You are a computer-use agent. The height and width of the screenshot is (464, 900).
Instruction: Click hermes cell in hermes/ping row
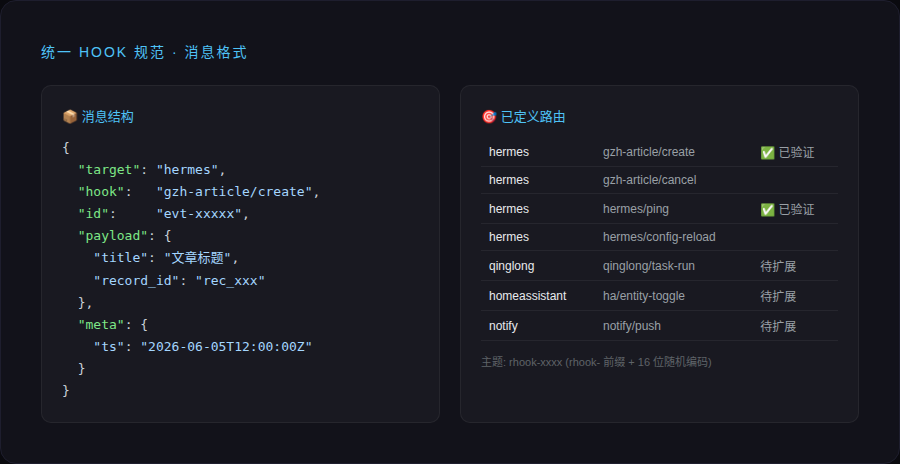click(509, 209)
